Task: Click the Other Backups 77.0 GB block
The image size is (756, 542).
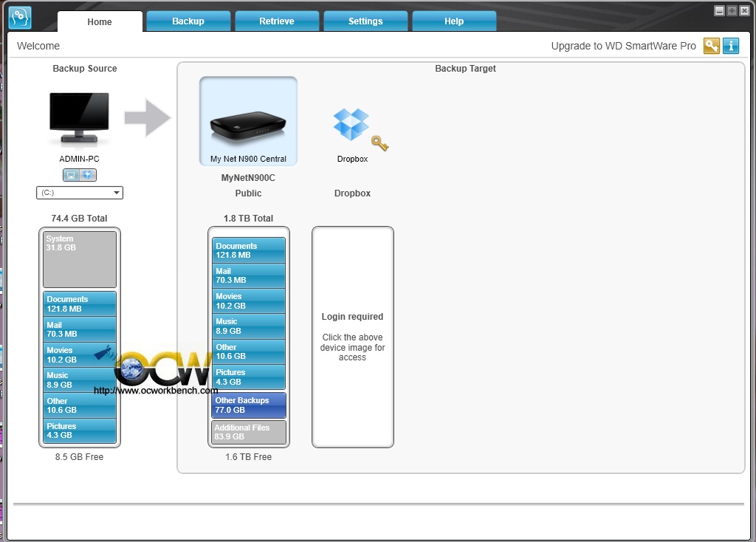Action: (x=249, y=405)
